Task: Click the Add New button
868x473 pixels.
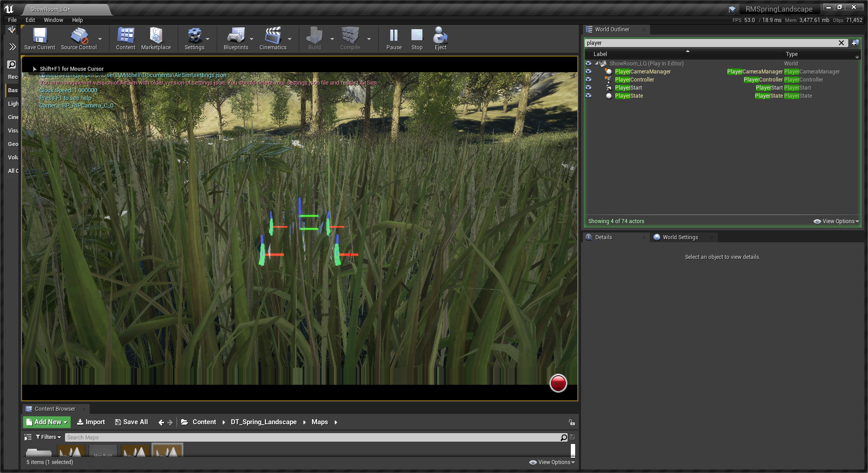Action: (x=47, y=422)
